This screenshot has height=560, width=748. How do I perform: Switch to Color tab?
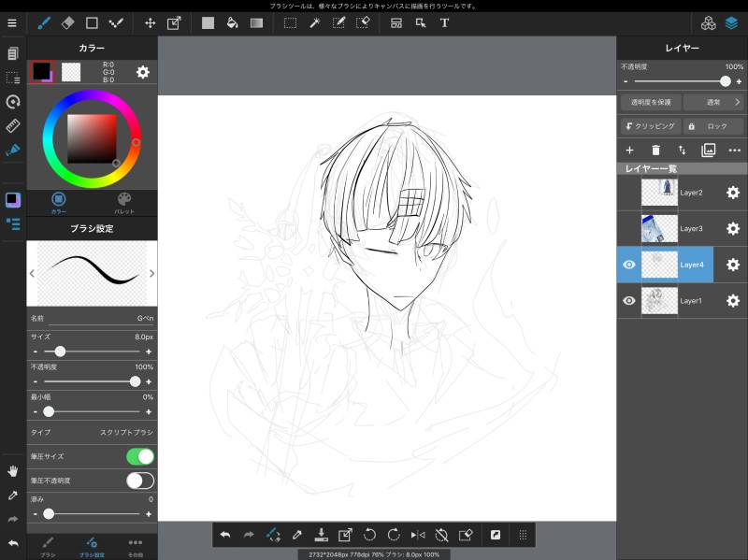tap(59, 202)
